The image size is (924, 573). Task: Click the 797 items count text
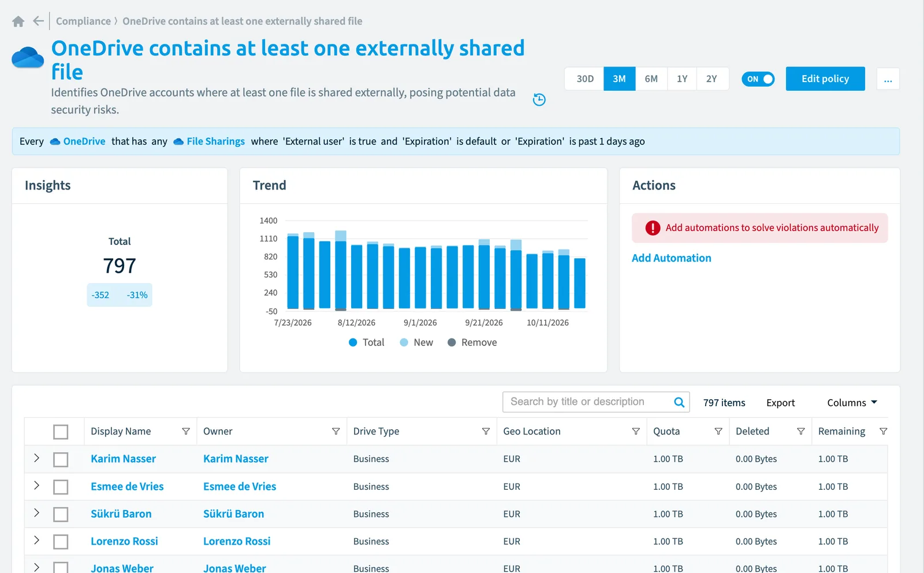pyautogui.click(x=724, y=403)
